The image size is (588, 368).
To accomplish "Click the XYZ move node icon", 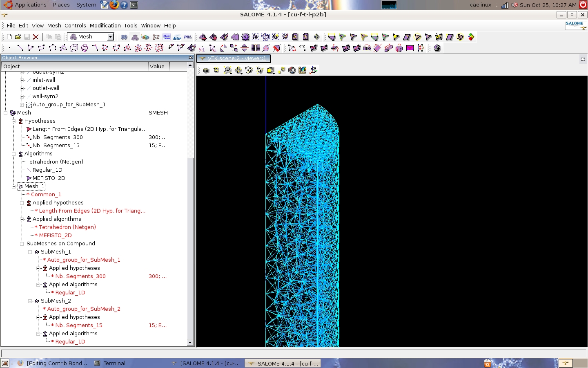I will 302,48.
